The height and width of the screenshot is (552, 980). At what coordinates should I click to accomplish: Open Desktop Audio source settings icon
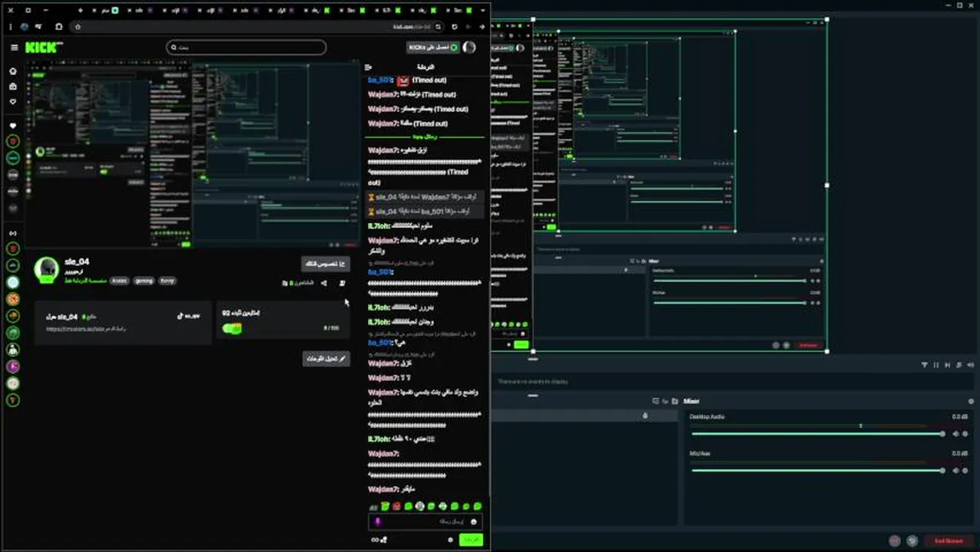pyautogui.click(x=966, y=434)
